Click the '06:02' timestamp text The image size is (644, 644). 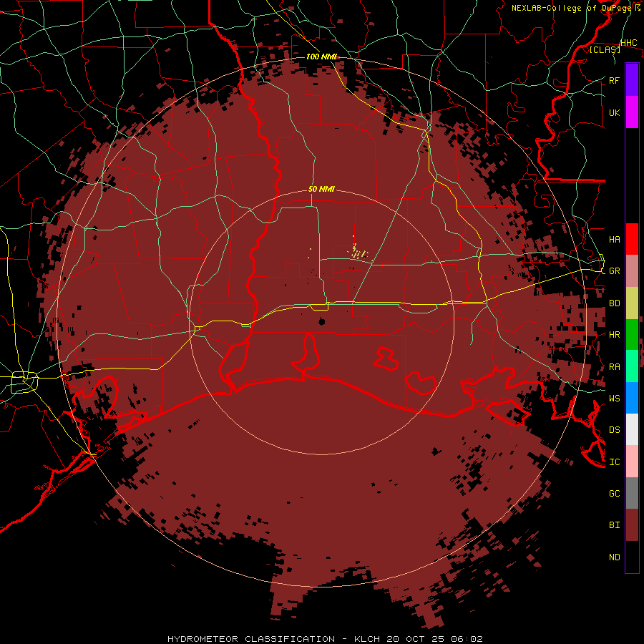pos(467,639)
